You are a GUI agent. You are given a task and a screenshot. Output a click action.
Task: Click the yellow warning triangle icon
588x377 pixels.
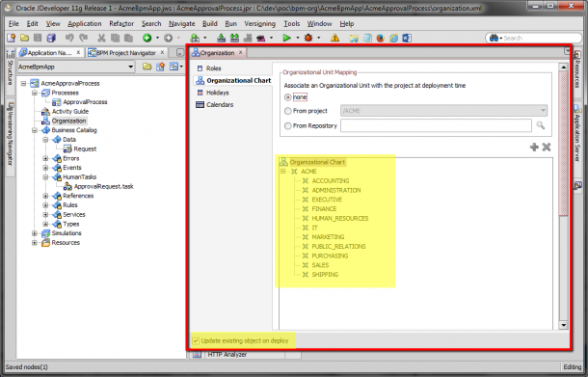(x=334, y=38)
